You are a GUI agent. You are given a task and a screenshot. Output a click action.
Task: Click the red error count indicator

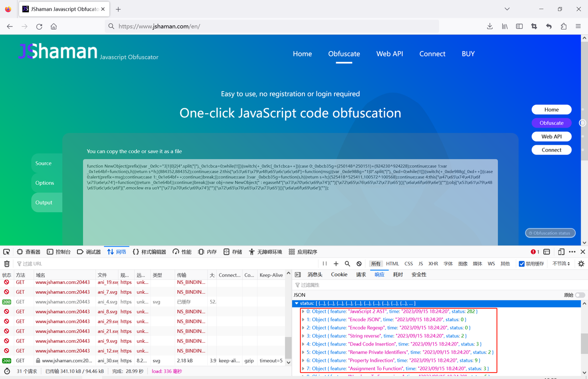point(535,252)
